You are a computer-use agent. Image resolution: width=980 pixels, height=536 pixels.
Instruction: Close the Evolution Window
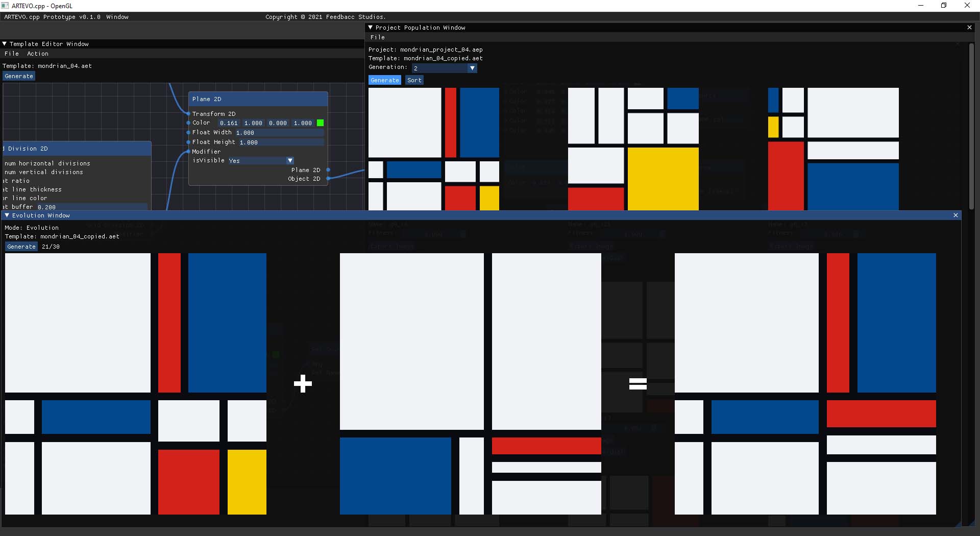point(955,215)
